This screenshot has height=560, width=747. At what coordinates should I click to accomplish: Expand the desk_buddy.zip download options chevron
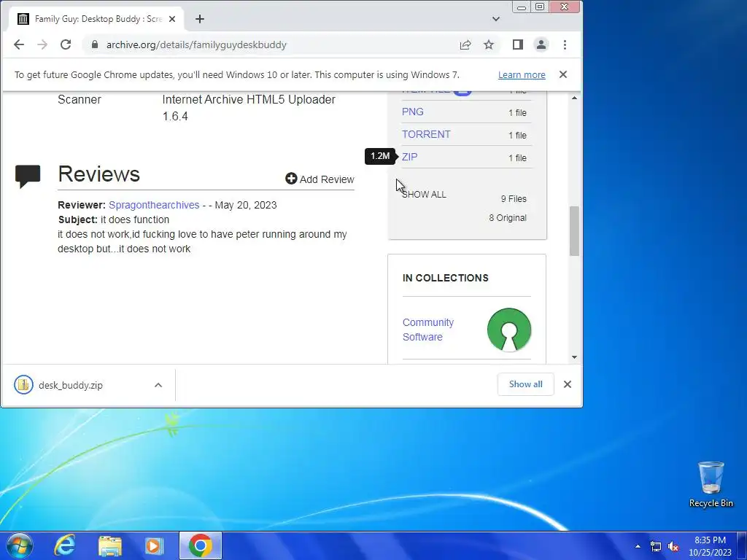158,385
